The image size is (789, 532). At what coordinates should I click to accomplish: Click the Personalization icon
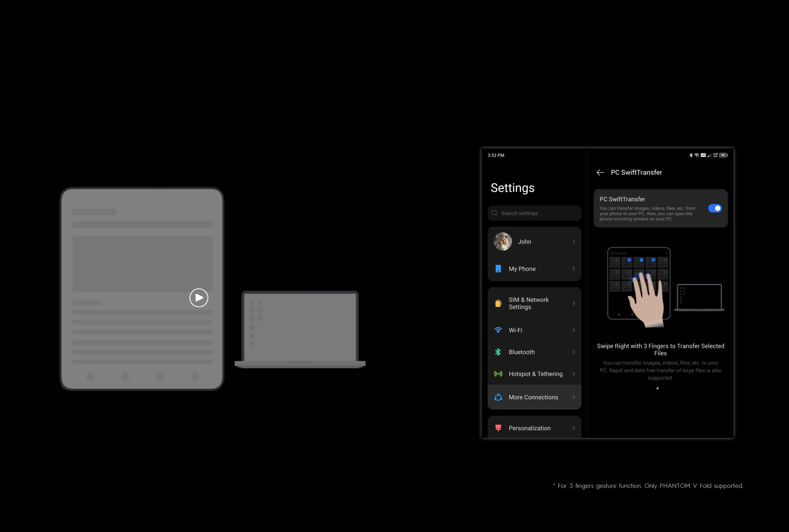coord(498,428)
